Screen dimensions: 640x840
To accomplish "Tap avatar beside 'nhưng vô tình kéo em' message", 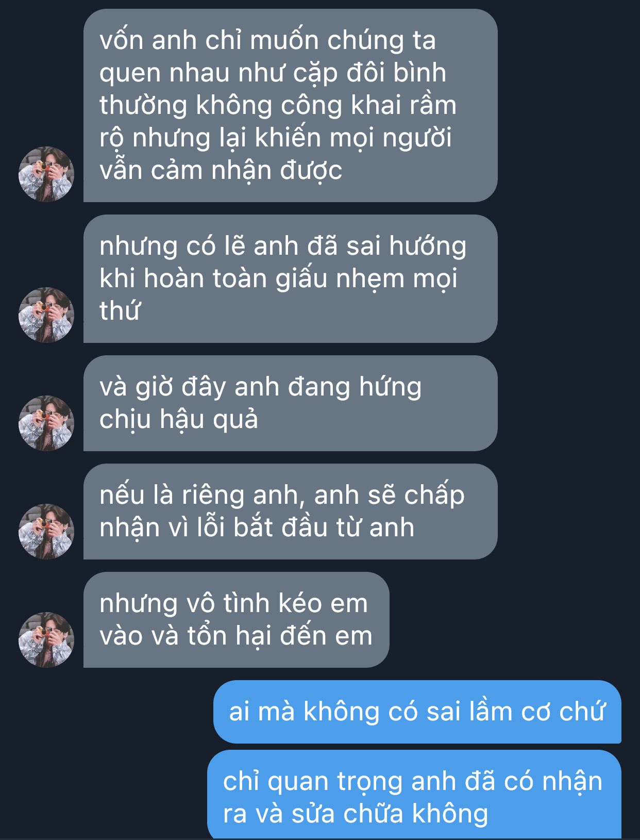I will tap(46, 639).
